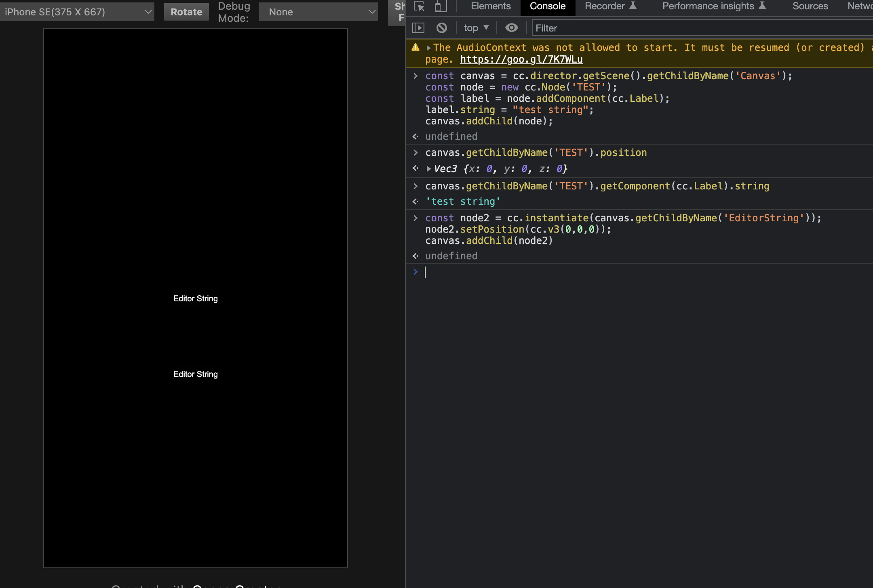The width and height of the screenshot is (873, 588).
Task: Toggle device toolbar icon in DevTools
Action: coord(441,6)
